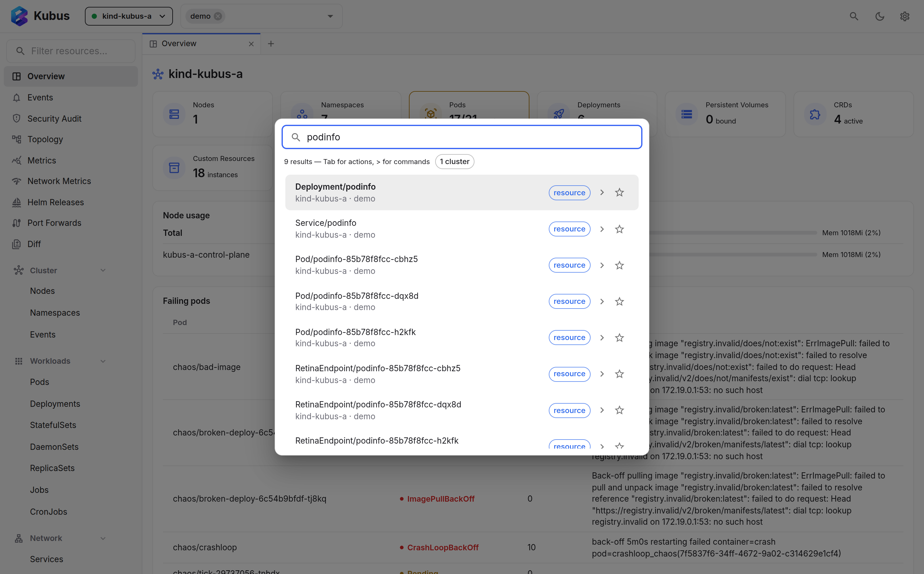
Task: Favorite the Service/podinfo result
Action: tap(619, 229)
